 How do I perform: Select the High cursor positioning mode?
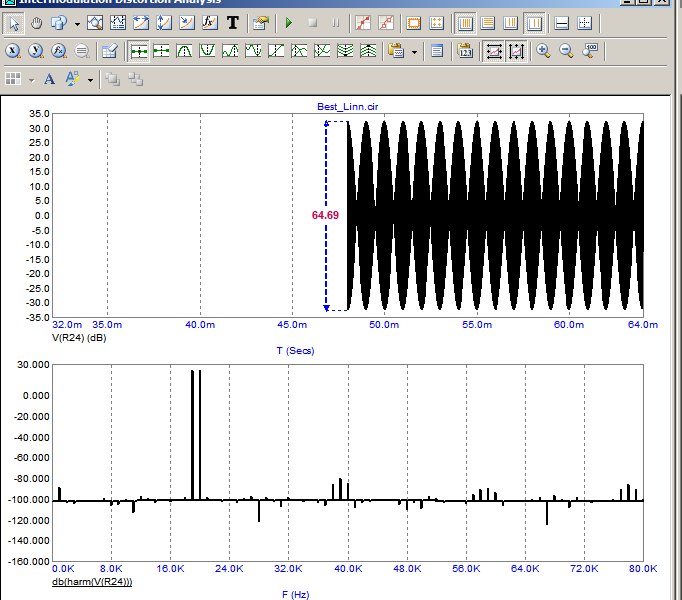[x=230, y=51]
